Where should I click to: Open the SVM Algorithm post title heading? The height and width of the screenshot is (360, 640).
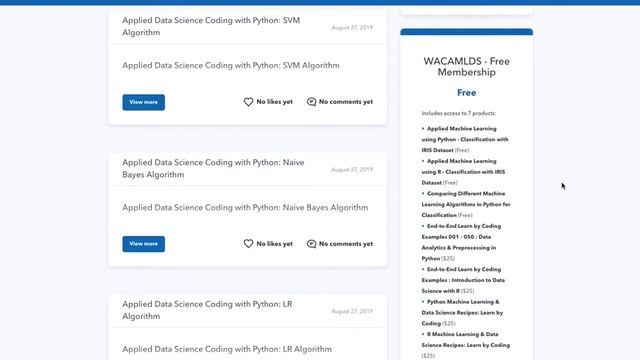211,26
